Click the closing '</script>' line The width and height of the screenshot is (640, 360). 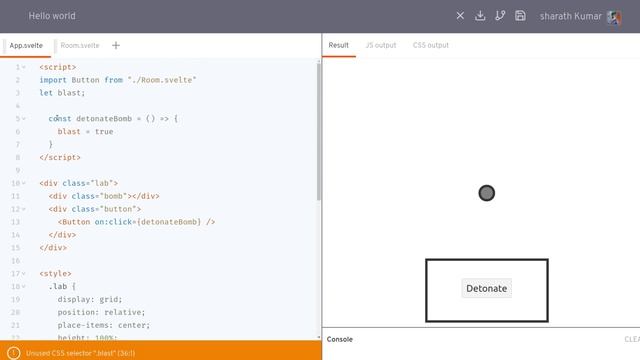(60, 157)
